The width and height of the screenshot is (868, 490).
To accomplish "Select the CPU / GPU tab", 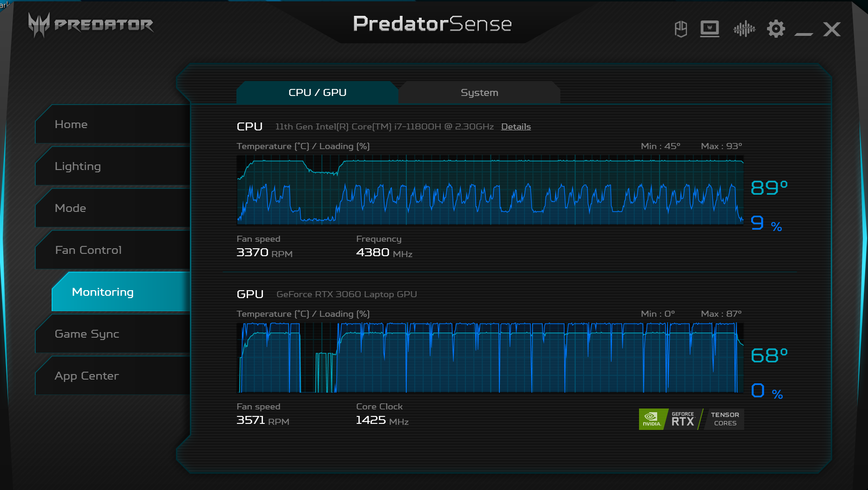I will [x=317, y=92].
